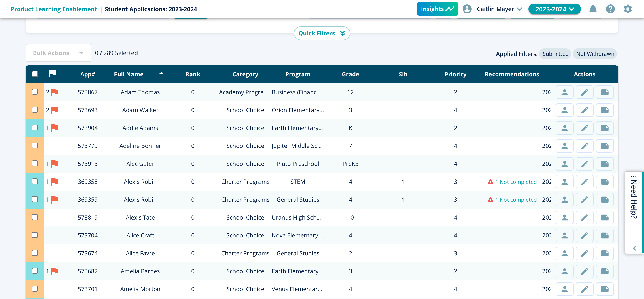The width and height of the screenshot is (644, 299).
Task: Sort by the Priority column header
Action: point(455,74)
